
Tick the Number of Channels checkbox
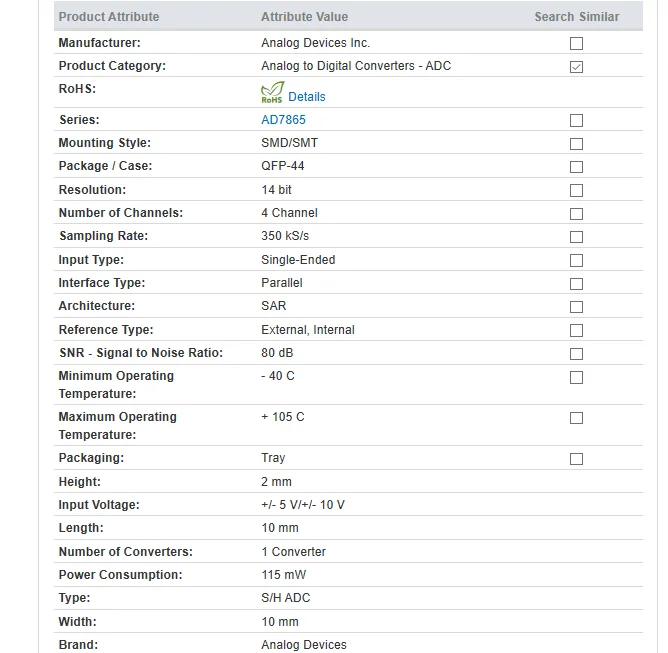[x=576, y=213]
